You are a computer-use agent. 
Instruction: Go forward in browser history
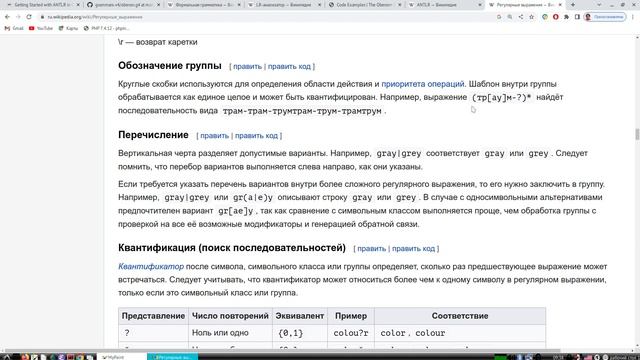click(x=18, y=17)
